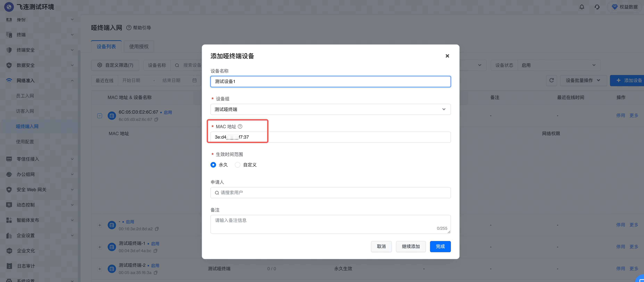644x282 pixels.
Task: Click the refresh list icon button
Action: (551, 81)
